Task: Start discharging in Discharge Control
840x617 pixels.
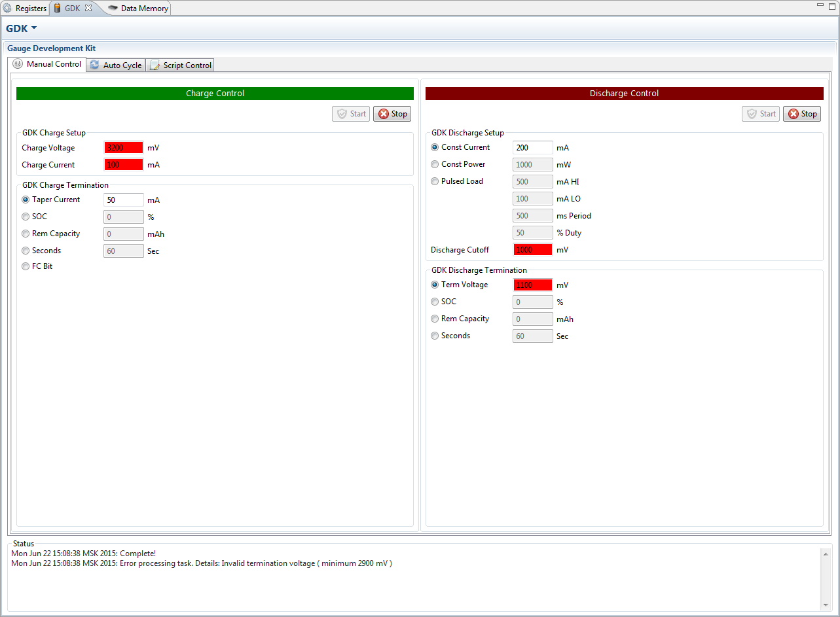Action: 761,114
